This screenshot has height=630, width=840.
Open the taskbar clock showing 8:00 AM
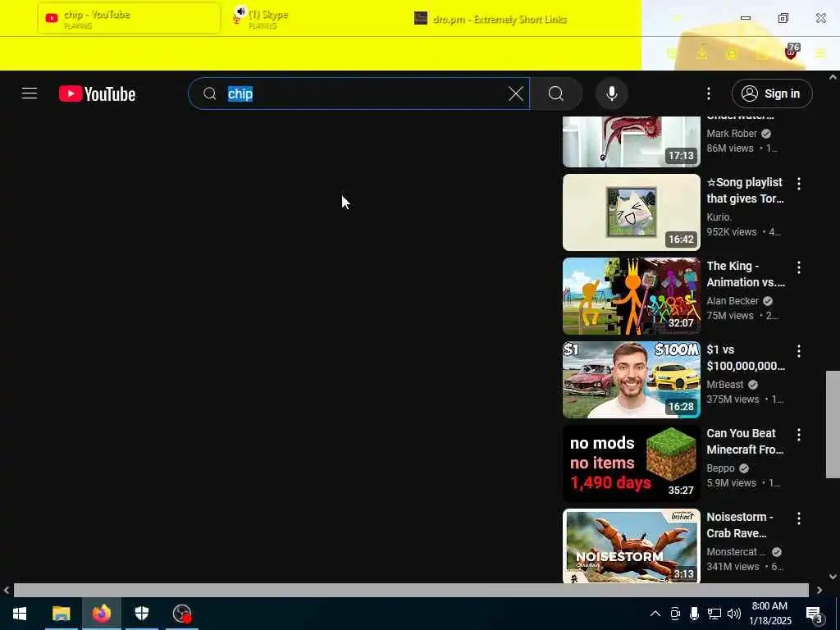click(769, 614)
